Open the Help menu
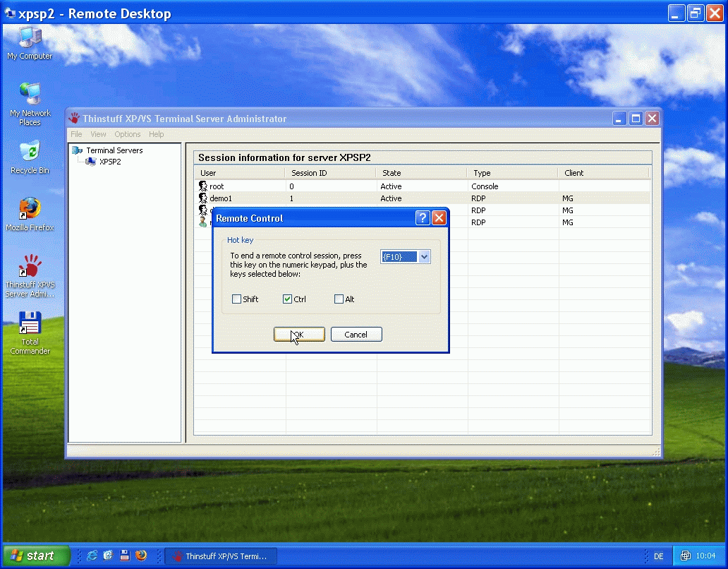The width and height of the screenshot is (728, 569). tap(156, 134)
